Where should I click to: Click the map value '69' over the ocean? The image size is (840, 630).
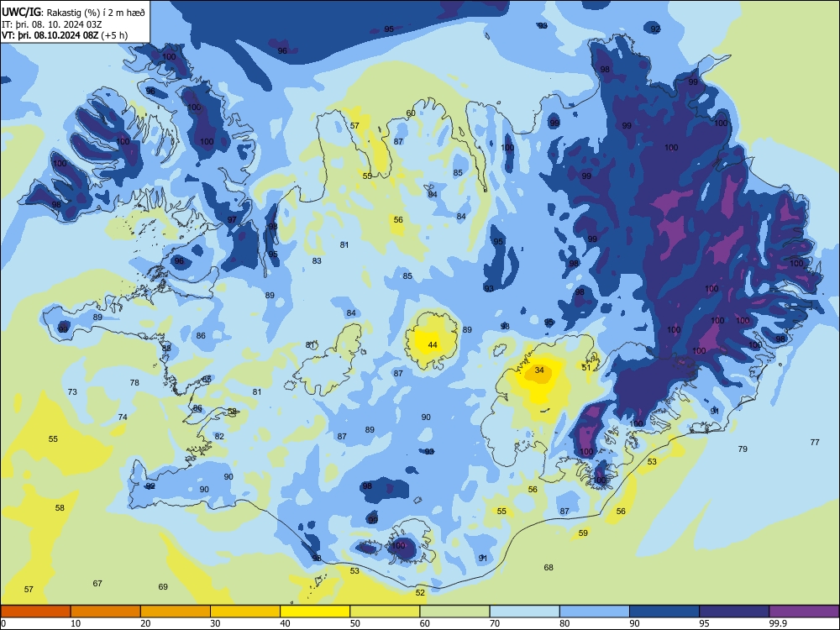coord(163,586)
